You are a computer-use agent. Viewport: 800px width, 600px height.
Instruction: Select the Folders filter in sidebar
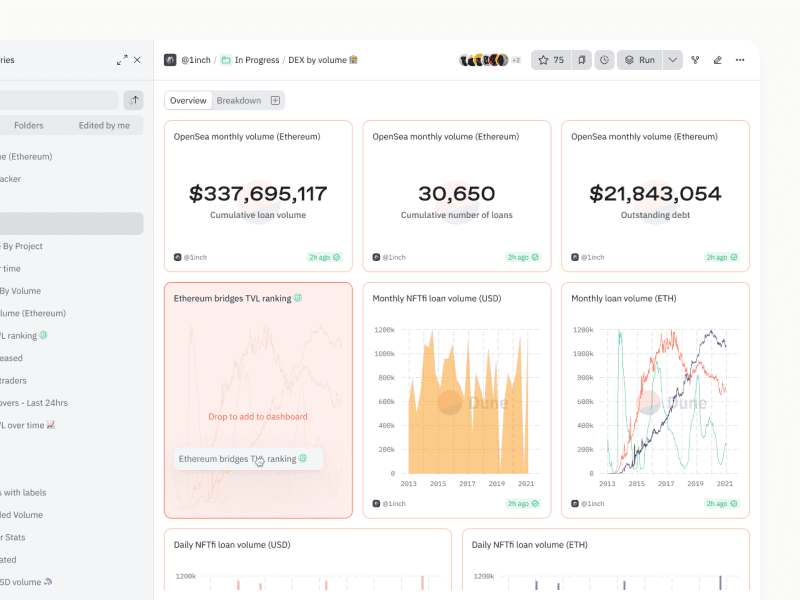point(29,125)
